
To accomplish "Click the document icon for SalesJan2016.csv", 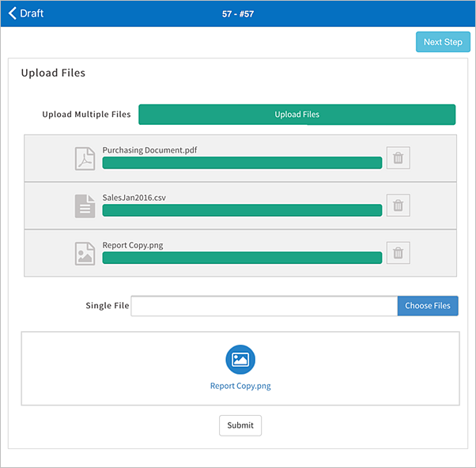I will coord(85,206).
